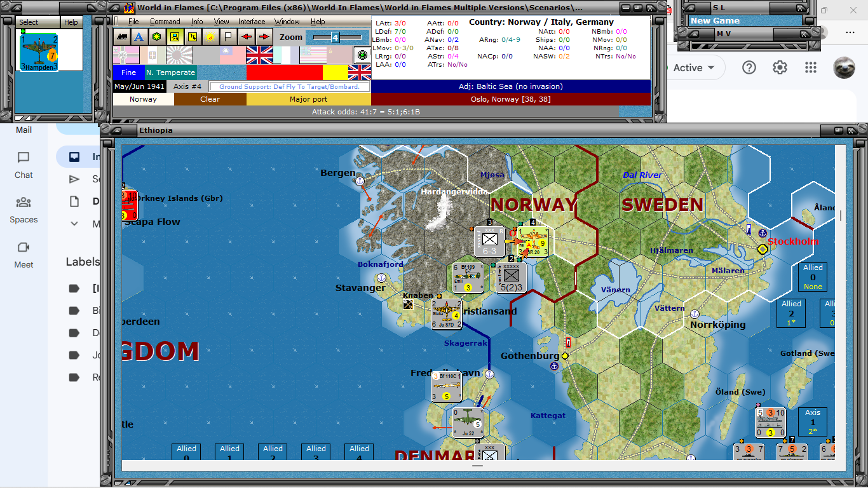The image size is (868, 488).
Task: Select the Japanese rising sun flag
Action: (179, 55)
